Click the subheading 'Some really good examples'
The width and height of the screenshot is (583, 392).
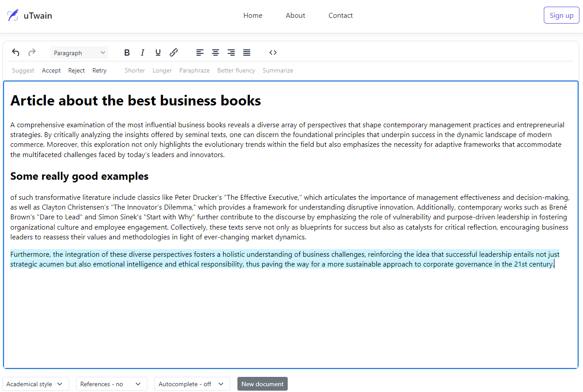tap(79, 176)
